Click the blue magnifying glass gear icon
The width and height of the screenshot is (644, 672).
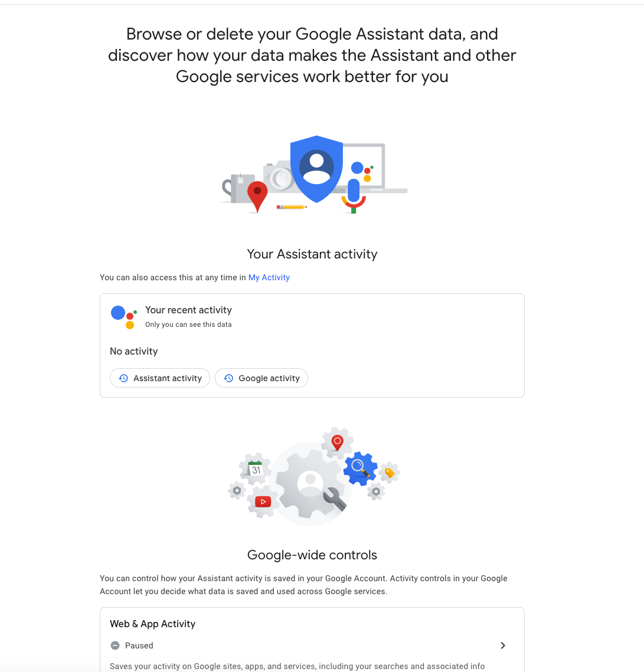point(361,467)
